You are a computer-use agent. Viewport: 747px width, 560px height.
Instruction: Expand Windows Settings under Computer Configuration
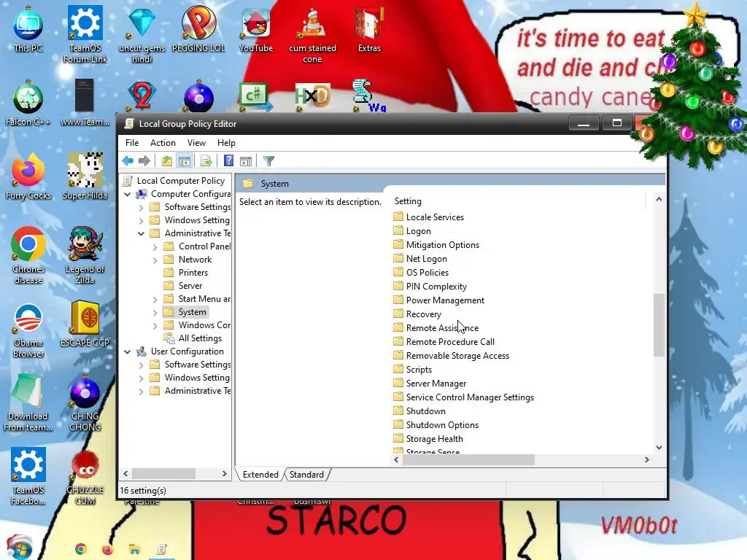[x=141, y=220]
